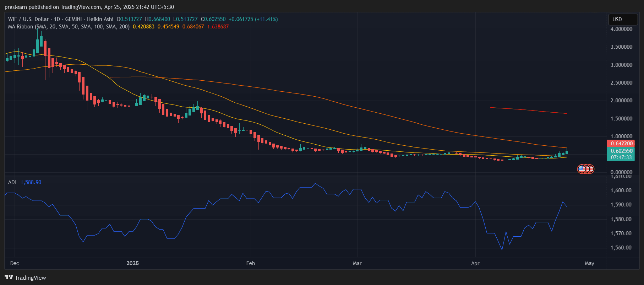Click the ADL indicator label
The width and height of the screenshot is (644, 285).
12,182
